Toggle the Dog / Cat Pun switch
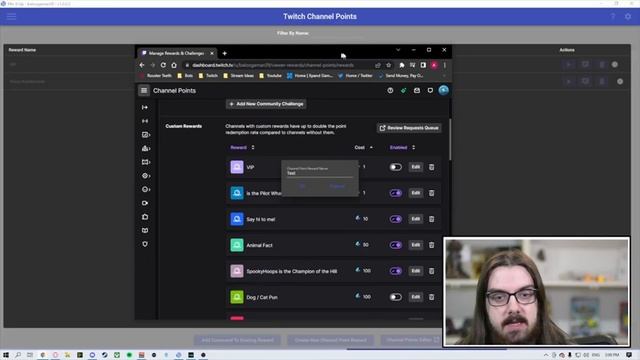 395,297
